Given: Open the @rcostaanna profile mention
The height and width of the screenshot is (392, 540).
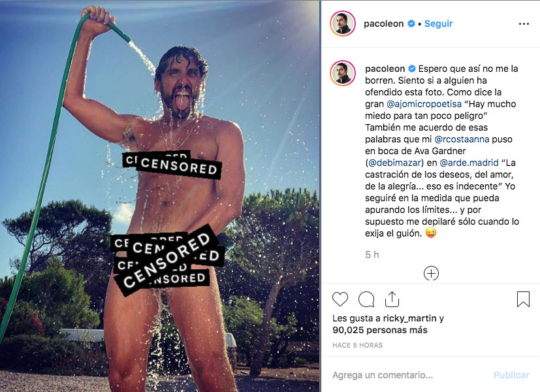Looking at the screenshot, I should [462, 139].
